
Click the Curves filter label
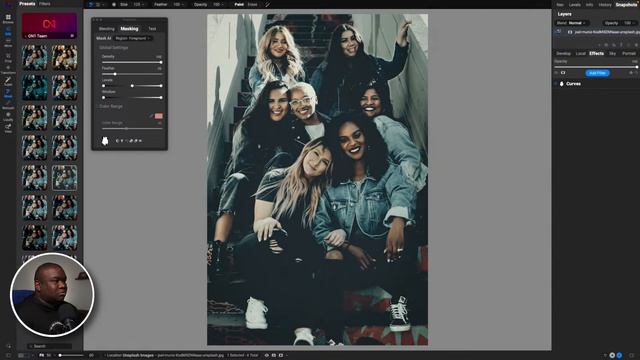(x=573, y=84)
